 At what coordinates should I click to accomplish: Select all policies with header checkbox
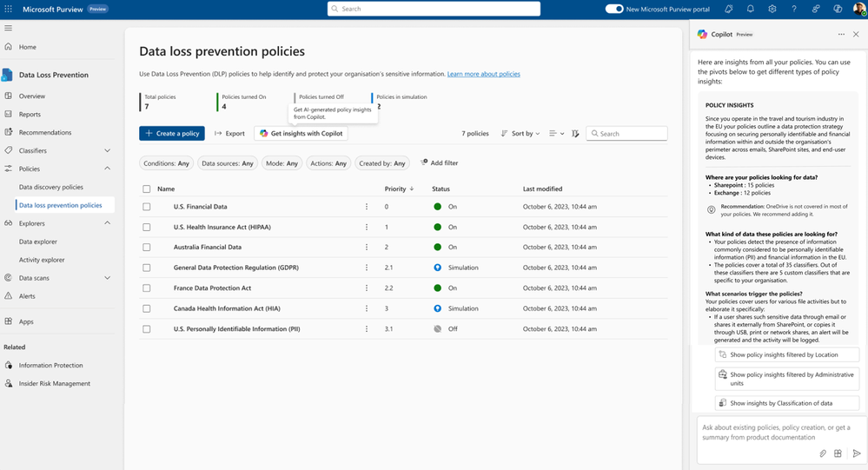click(x=147, y=189)
